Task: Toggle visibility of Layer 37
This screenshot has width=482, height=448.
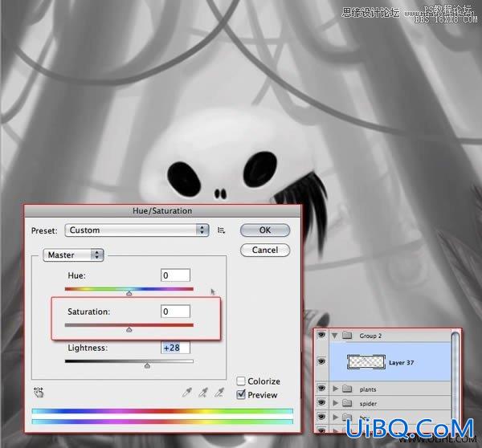Action: tap(321, 361)
